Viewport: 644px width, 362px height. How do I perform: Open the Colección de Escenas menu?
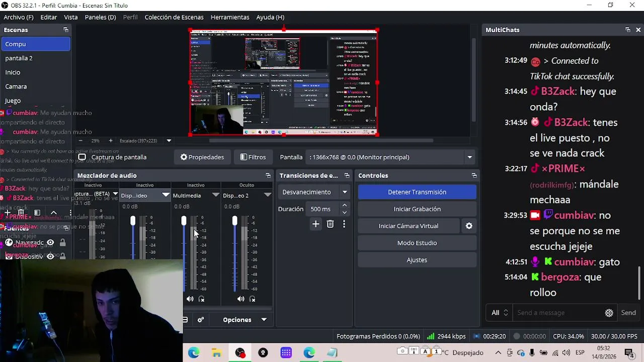point(174,17)
